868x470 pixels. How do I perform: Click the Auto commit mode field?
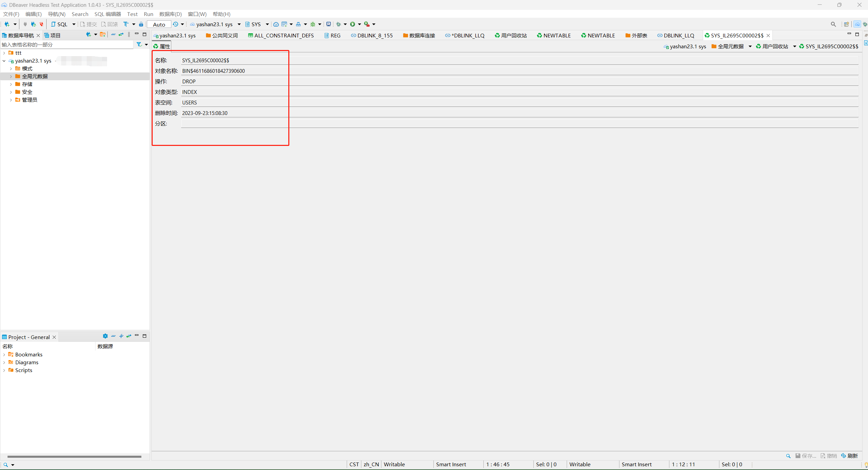pyautogui.click(x=159, y=24)
